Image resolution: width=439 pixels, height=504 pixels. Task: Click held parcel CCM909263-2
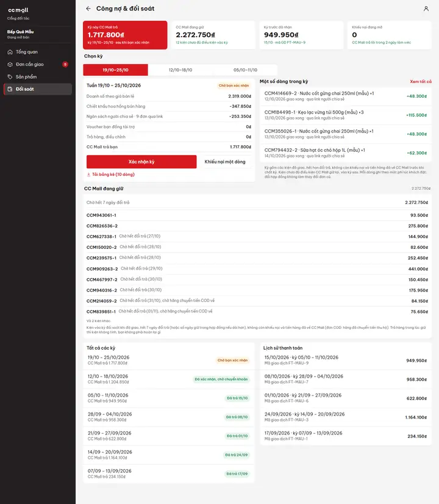pos(257,268)
